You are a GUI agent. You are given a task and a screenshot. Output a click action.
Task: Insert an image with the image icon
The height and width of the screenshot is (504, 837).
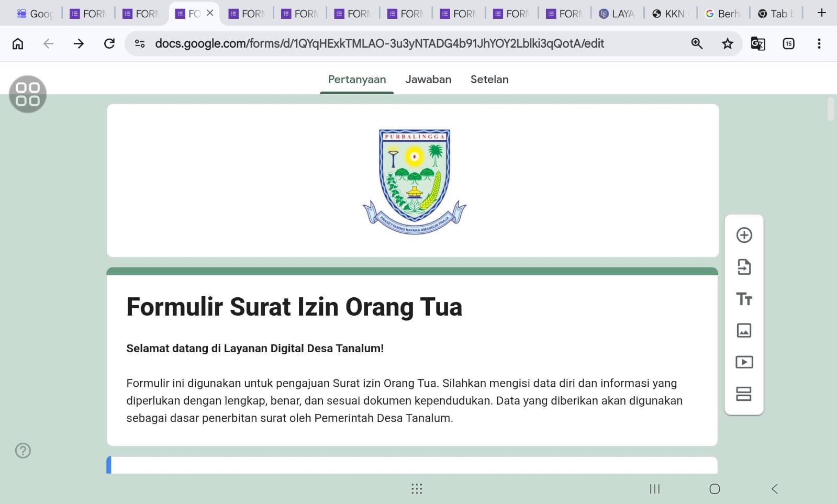[x=744, y=330]
